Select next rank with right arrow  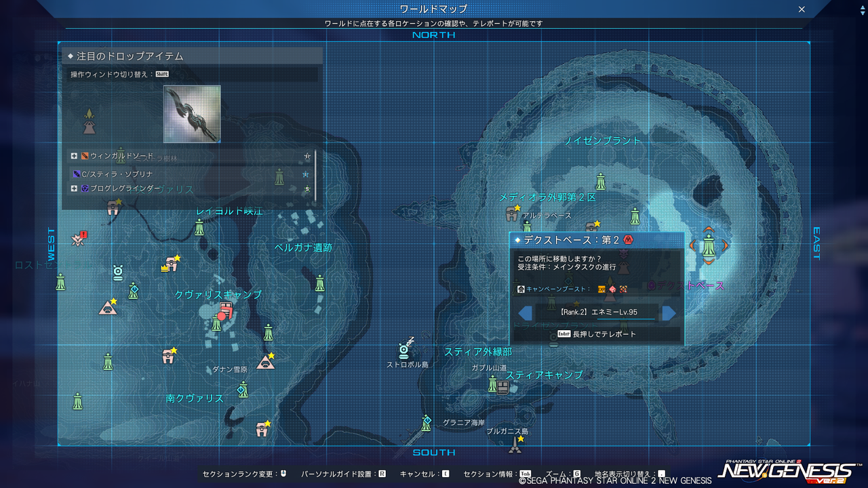point(669,312)
